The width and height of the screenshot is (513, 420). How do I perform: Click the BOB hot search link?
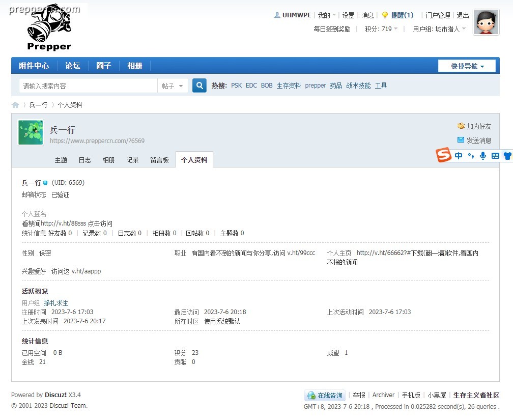(x=267, y=86)
